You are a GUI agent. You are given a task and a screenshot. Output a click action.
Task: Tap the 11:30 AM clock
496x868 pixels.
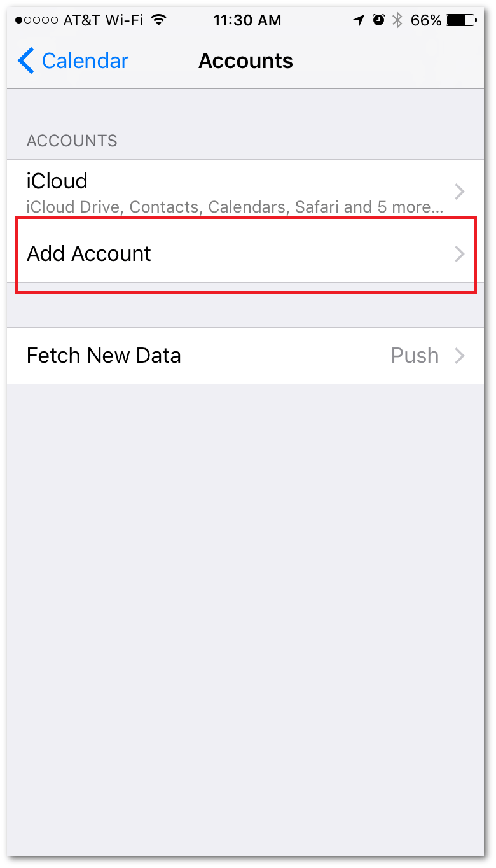247,20
